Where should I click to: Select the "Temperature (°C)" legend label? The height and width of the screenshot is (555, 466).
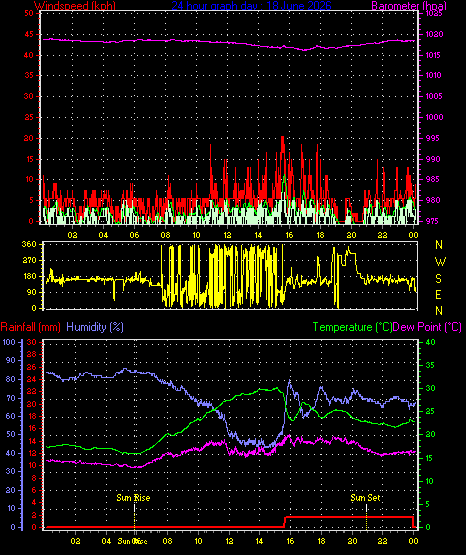(x=352, y=327)
